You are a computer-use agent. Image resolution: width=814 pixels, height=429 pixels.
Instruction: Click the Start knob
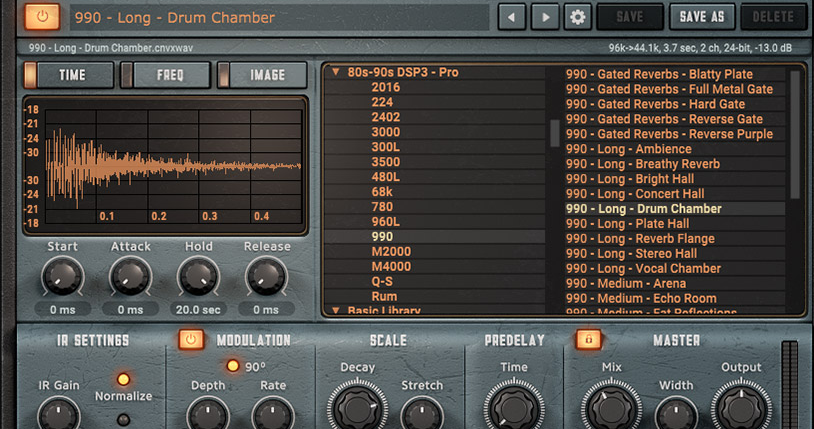pyautogui.click(x=62, y=276)
